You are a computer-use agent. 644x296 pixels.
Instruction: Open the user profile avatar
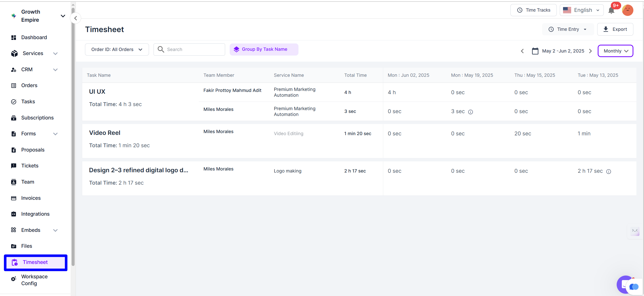click(x=628, y=10)
